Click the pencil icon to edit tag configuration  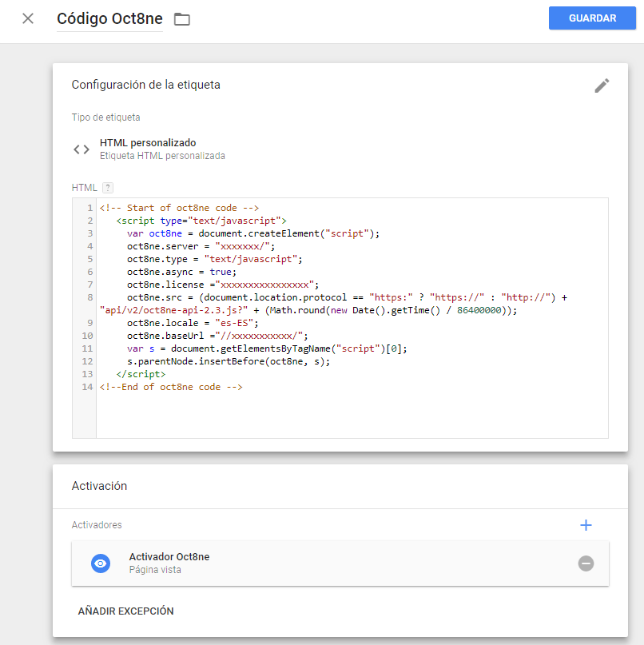(x=602, y=86)
